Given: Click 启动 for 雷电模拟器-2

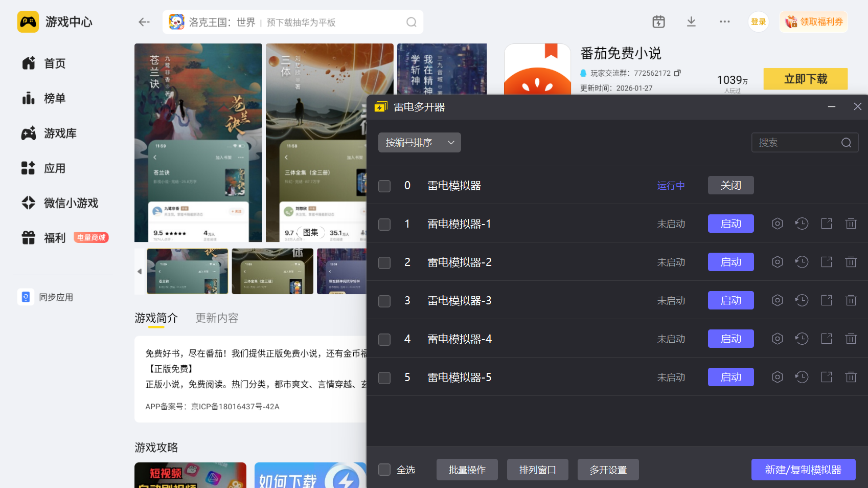Looking at the screenshot, I should click(x=731, y=262).
